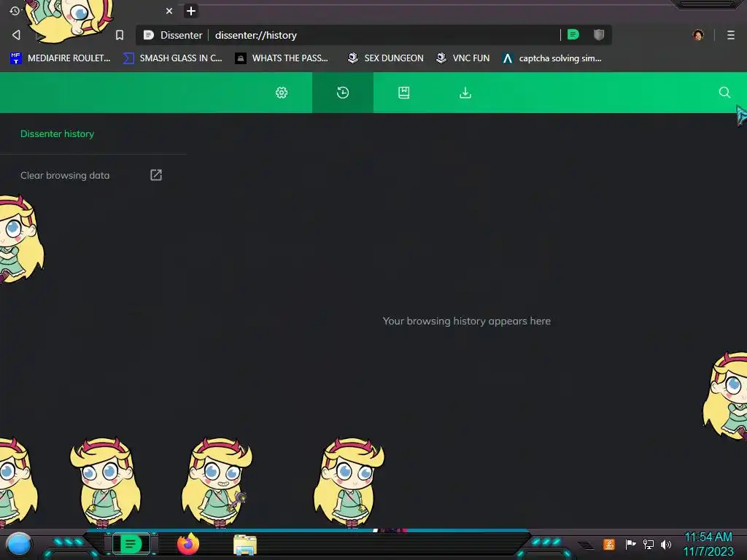
Task: Open SMASH GLASS IN C... bookmark
Action: pos(172,58)
